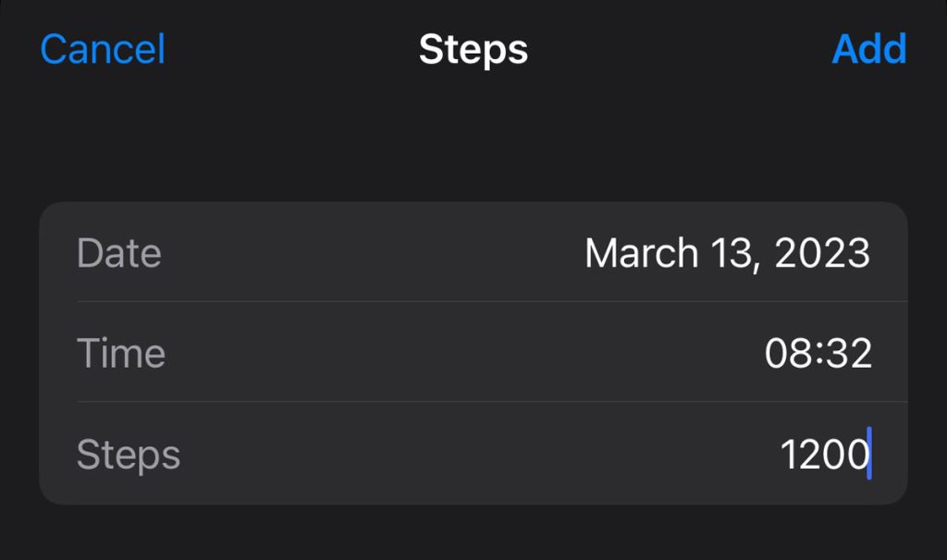Click the Steps label in the form
This screenshot has height=560, width=947.
128,454
